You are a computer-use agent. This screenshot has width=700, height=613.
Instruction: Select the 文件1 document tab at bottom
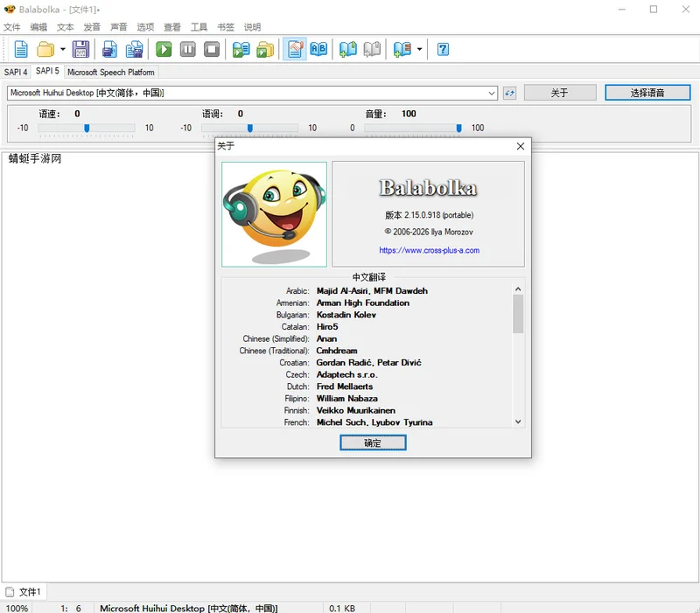(24, 592)
